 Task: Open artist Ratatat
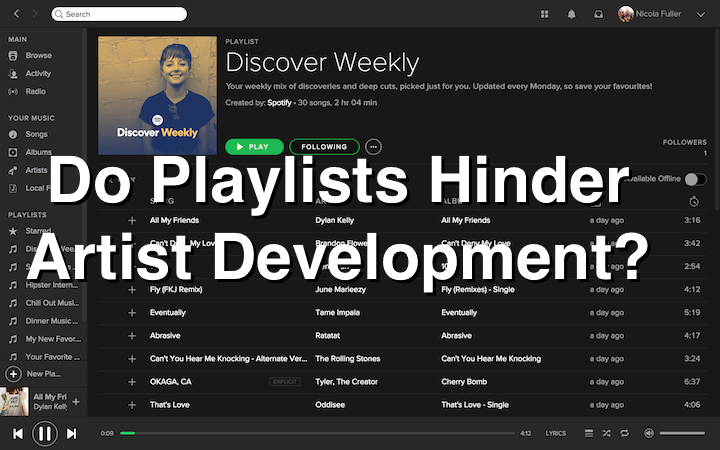tap(327, 336)
